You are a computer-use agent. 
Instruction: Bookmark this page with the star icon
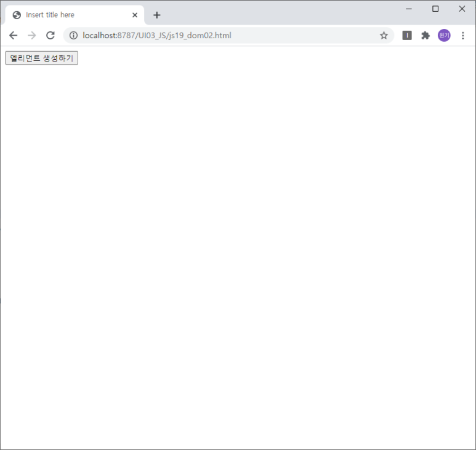pos(384,36)
